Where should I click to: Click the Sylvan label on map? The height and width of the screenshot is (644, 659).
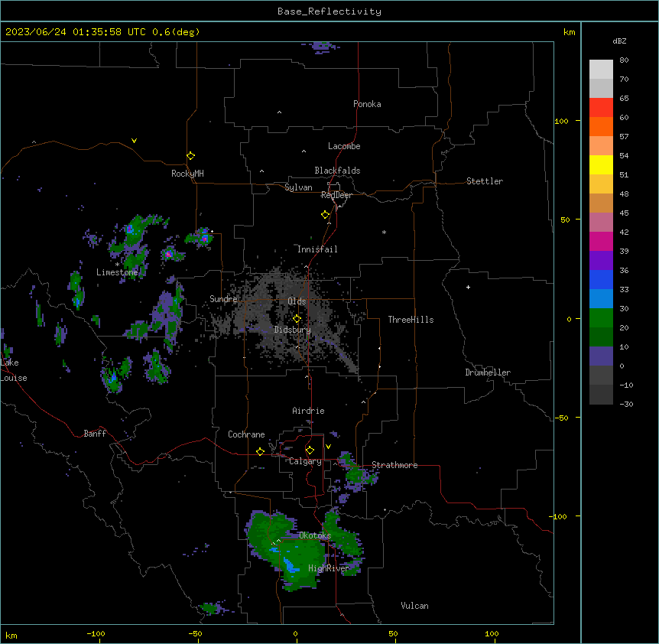[x=298, y=187]
